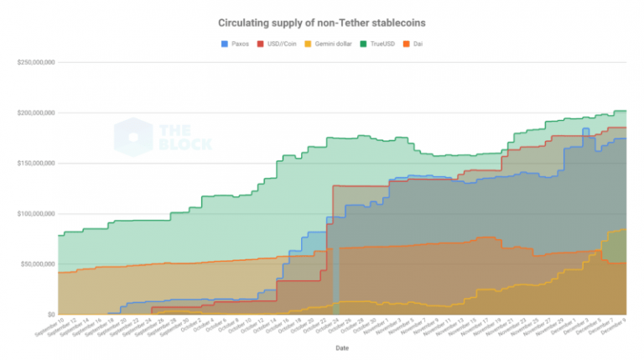
Task: Click the December 9 x-axis date label
Action: (615, 326)
